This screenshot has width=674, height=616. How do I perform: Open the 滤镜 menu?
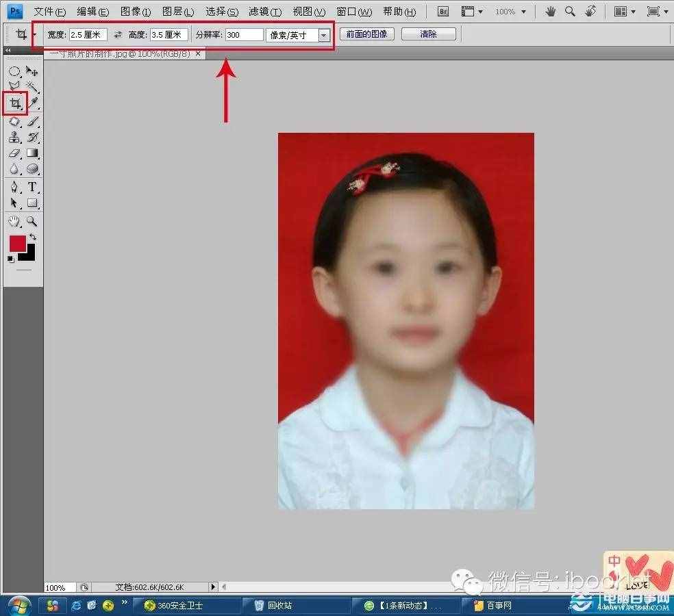[x=264, y=12]
